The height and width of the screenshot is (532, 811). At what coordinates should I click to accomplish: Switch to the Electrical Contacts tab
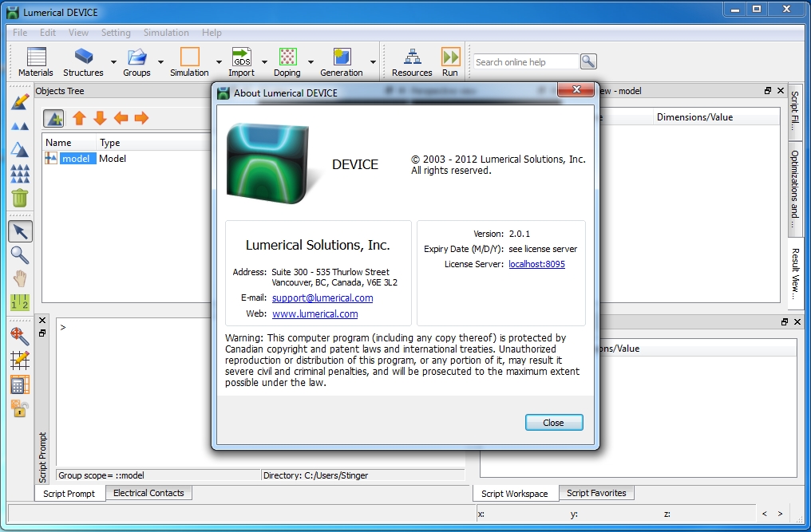(148, 493)
